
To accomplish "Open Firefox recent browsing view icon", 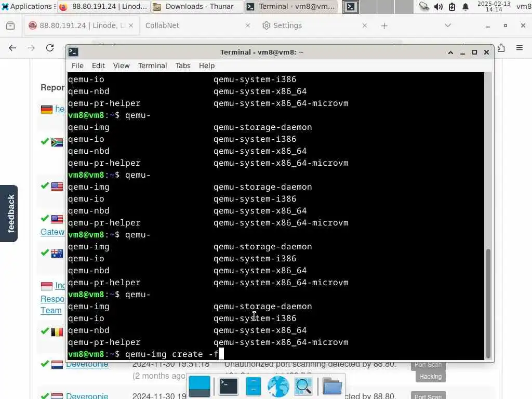I will (x=10, y=25).
